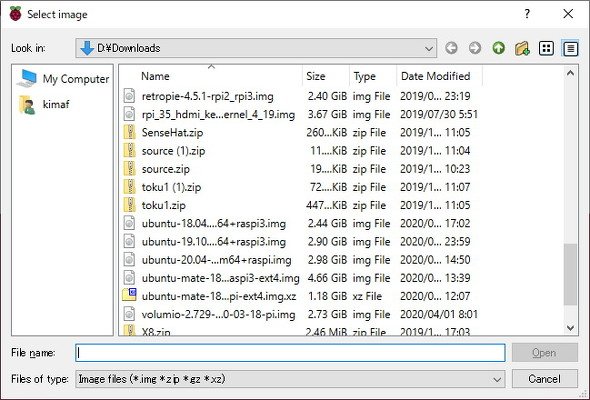This screenshot has width=590, height=400.
Task: Select the SenseHat.zip archive
Action: tap(172, 132)
